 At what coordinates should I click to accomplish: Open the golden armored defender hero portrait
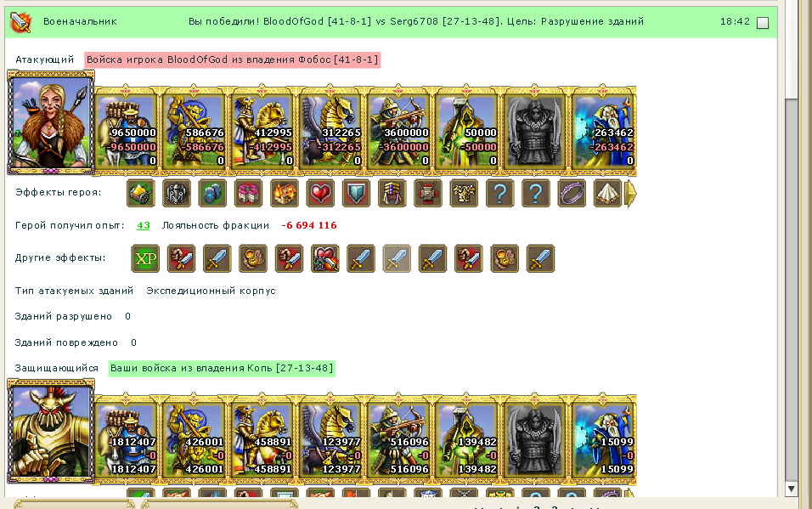[51, 432]
